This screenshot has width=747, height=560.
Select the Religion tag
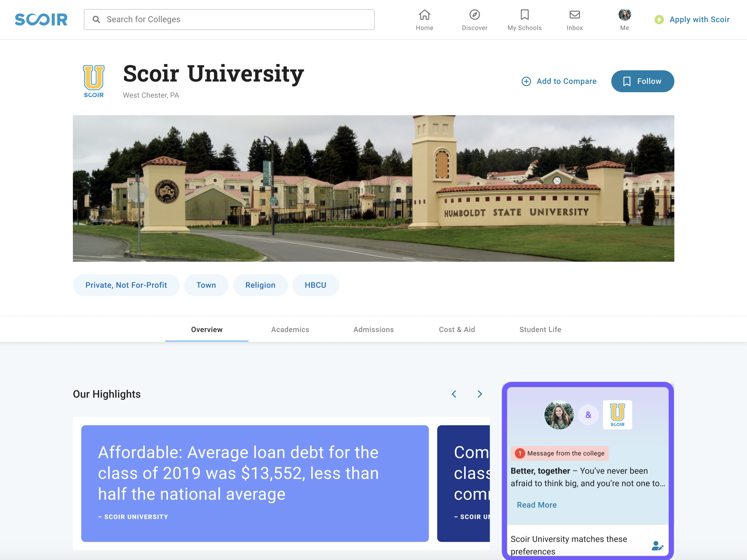click(x=260, y=285)
